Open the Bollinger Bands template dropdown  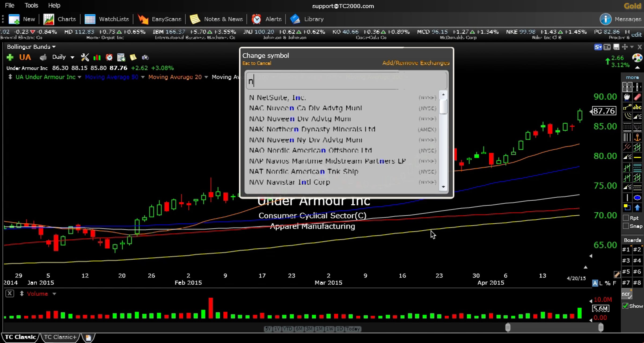[x=31, y=47]
